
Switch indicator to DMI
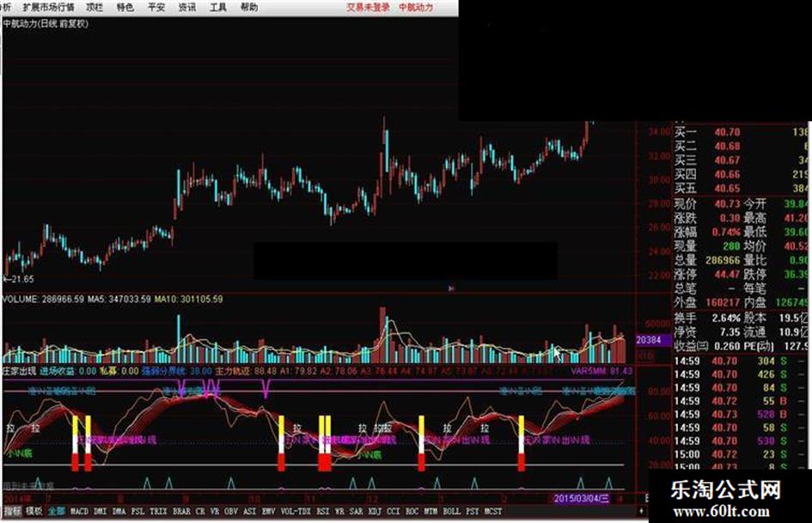(100, 511)
